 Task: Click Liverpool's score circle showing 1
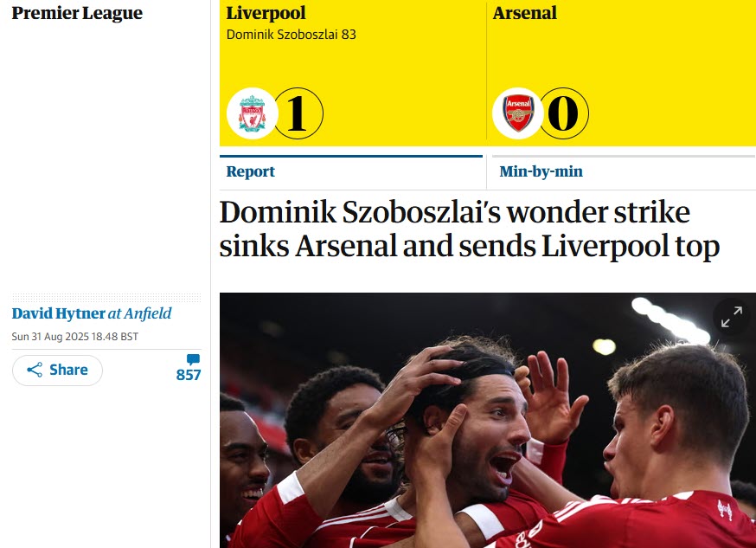coord(297,113)
